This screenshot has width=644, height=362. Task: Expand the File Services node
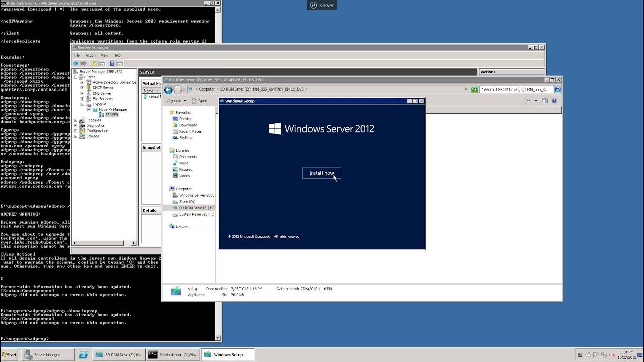[83, 99]
